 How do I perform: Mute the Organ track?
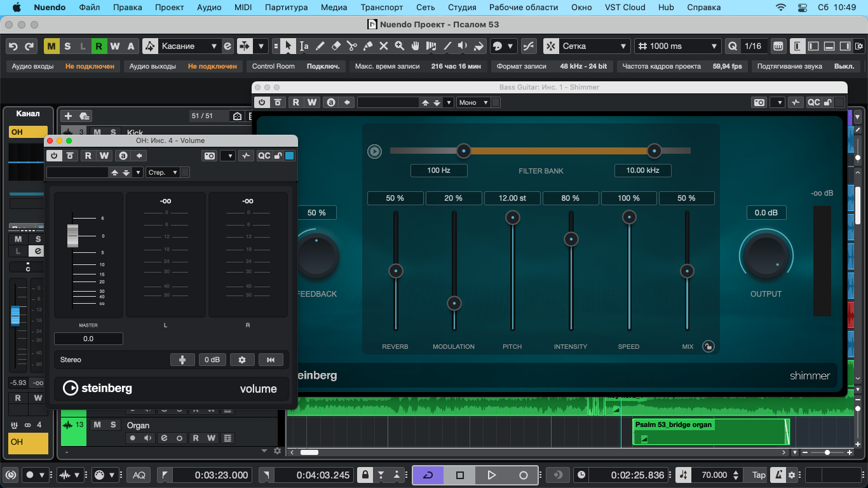[97, 424]
